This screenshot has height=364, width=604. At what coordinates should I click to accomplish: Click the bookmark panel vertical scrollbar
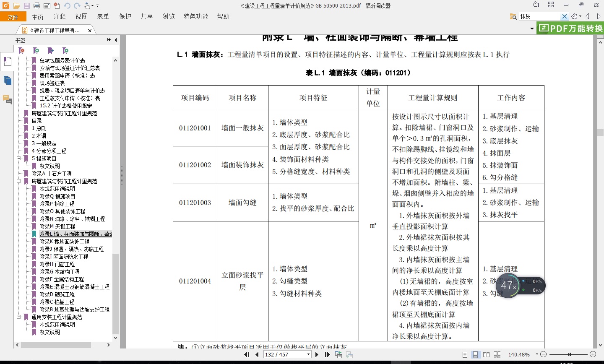coord(116,293)
